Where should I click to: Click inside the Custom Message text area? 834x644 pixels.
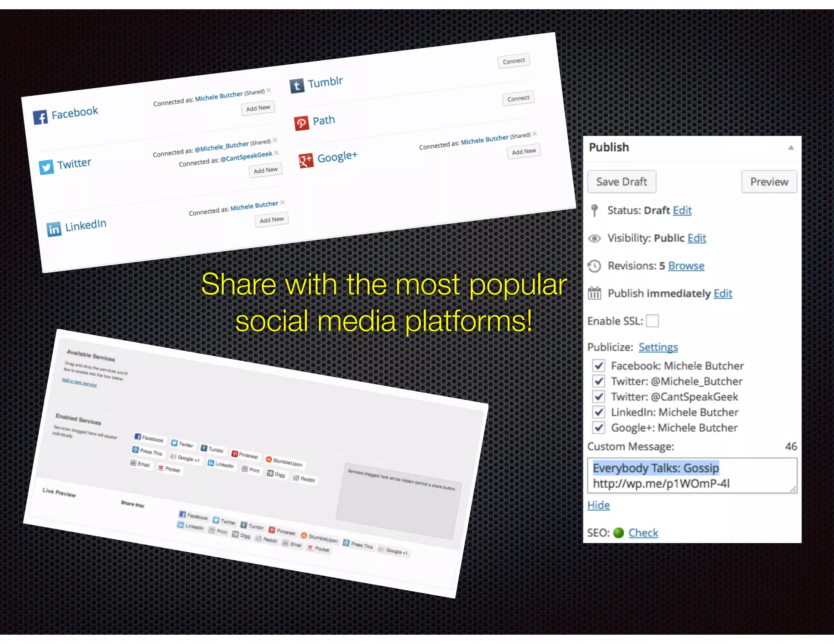coord(692,475)
